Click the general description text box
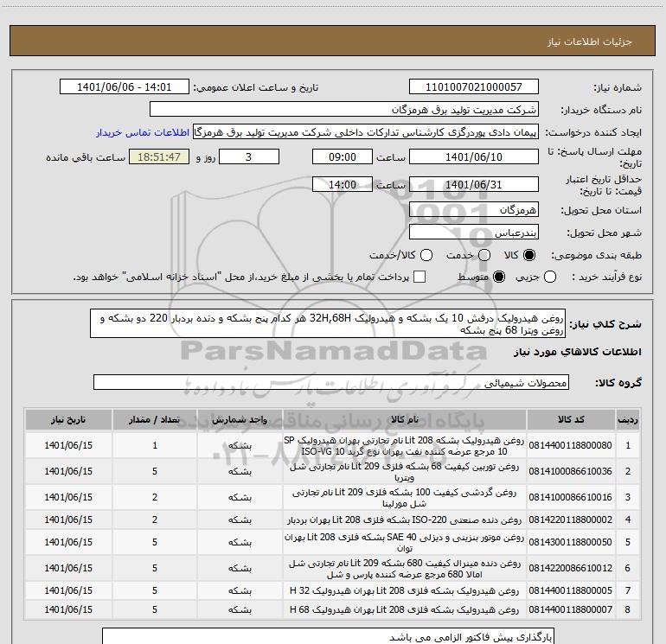 point(328,324)
